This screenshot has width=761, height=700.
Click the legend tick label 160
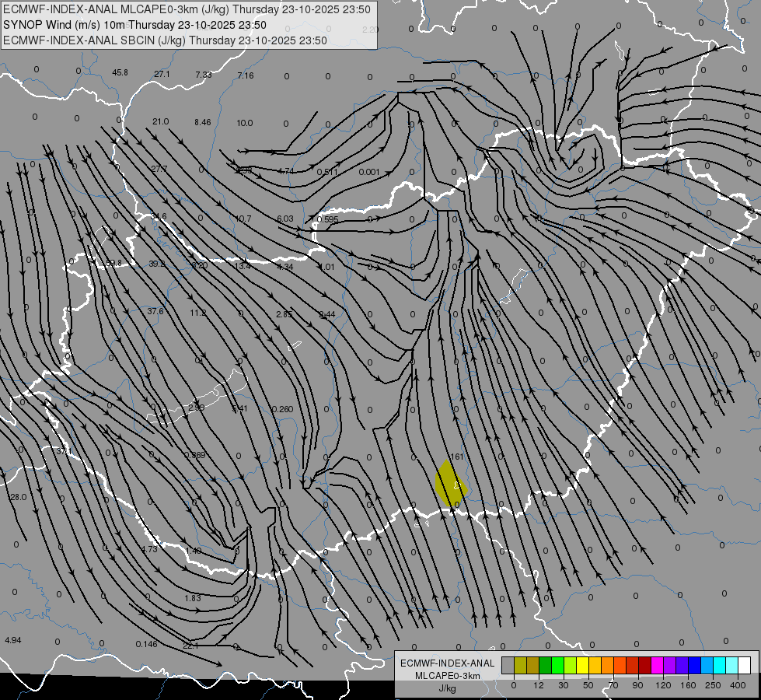pos(688,685)
